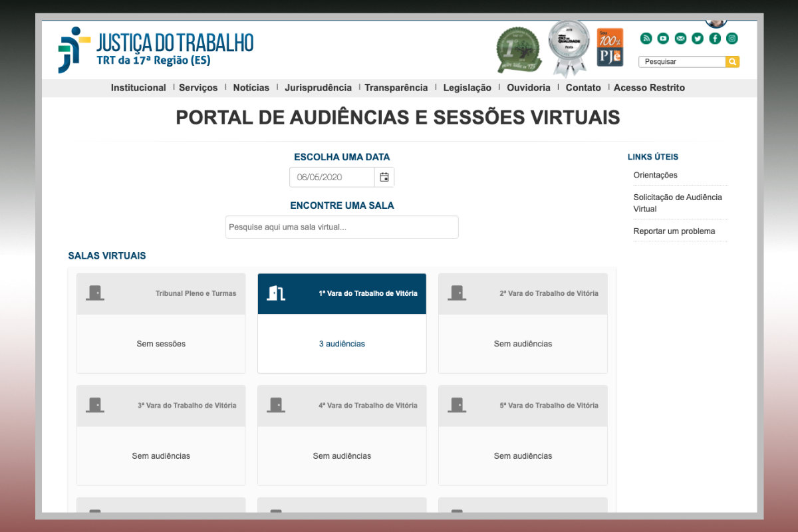The height and width of the screenshot is (532, 798).
Task: Open the Acesso Restrito menu
Action: [x=649, y=88]
